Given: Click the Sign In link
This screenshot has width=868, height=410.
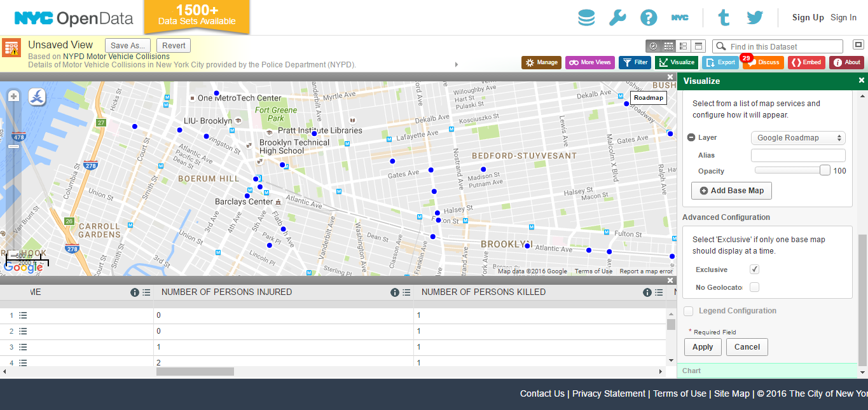Looking at the screenshot, I should 843,18.
